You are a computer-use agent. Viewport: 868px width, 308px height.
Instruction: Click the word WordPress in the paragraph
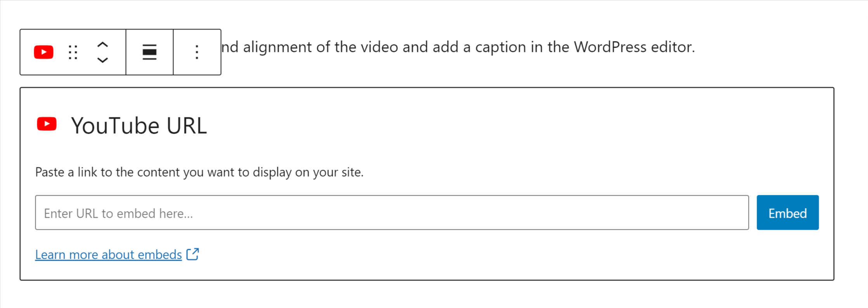pos(610,47)
